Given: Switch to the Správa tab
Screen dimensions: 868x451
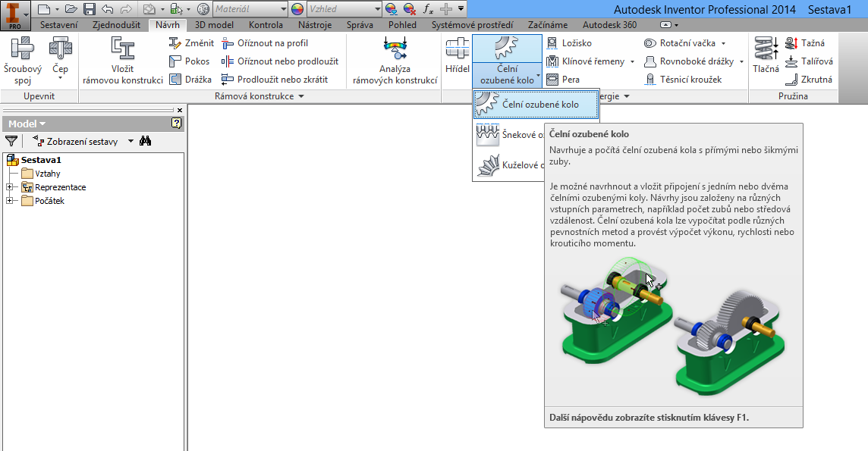Looking at the screenshot, I should [360, 25].
